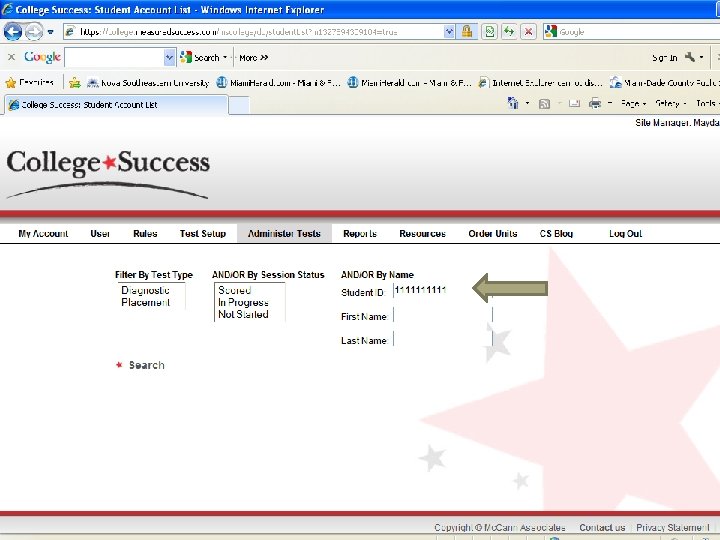Viewport: 720px width, 540px height.
Task: Open Nova Southeastern University favorite
Action: [x=148, y=83]
